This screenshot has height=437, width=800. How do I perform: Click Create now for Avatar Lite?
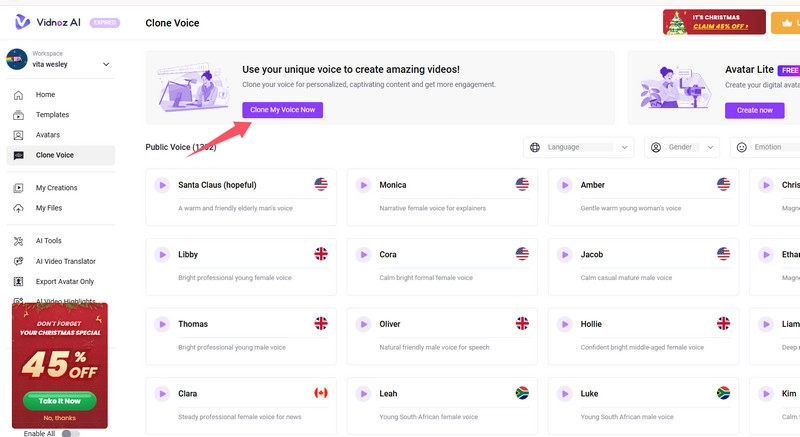coord(754,110)
